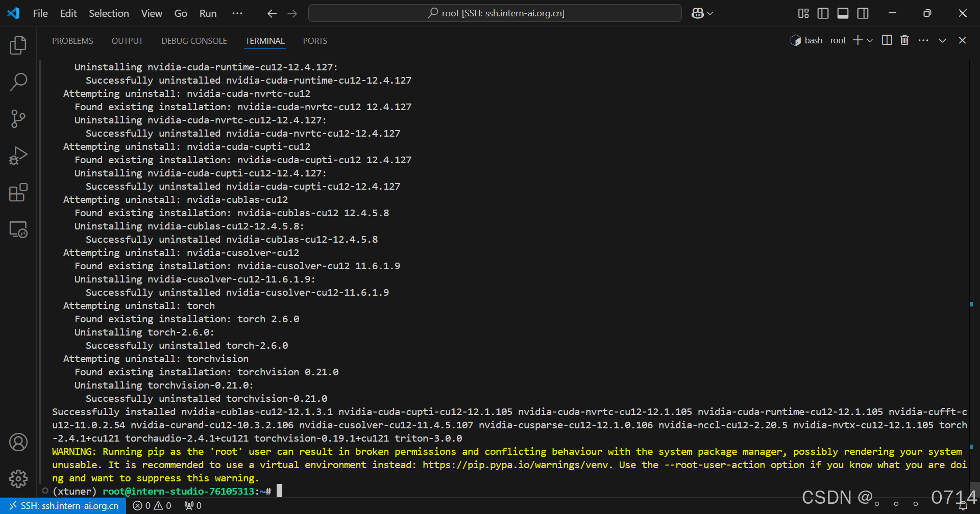
Task: Go back with the left arrow
Action: [x=272, y=13]
